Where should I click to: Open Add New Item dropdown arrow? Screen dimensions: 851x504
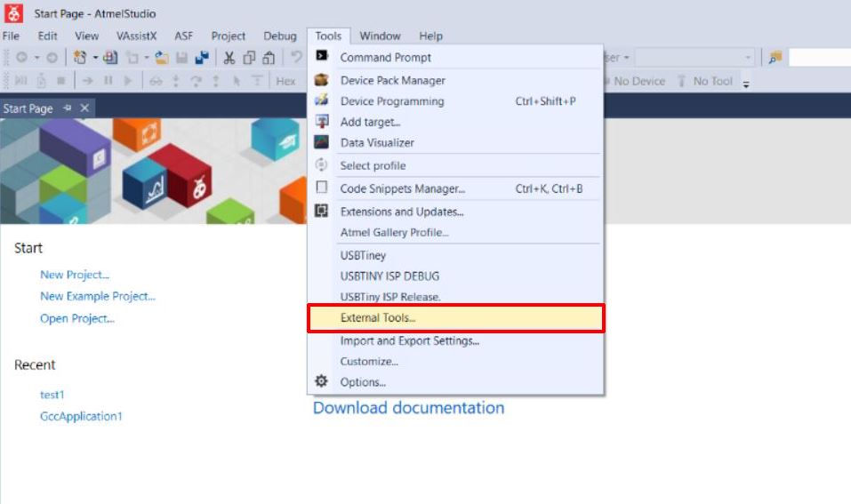coord(147,58)
